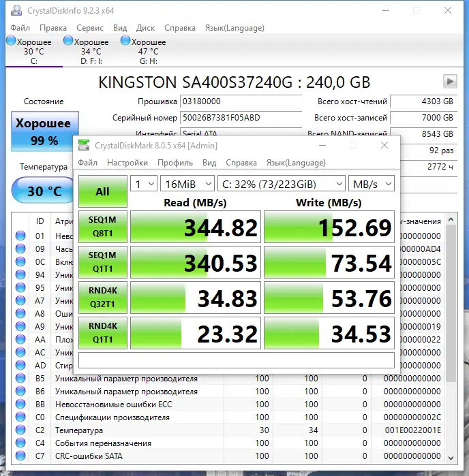Click the serial number field 50026B7381F05ABD
469x476 pixels.
tap(241, 118)
